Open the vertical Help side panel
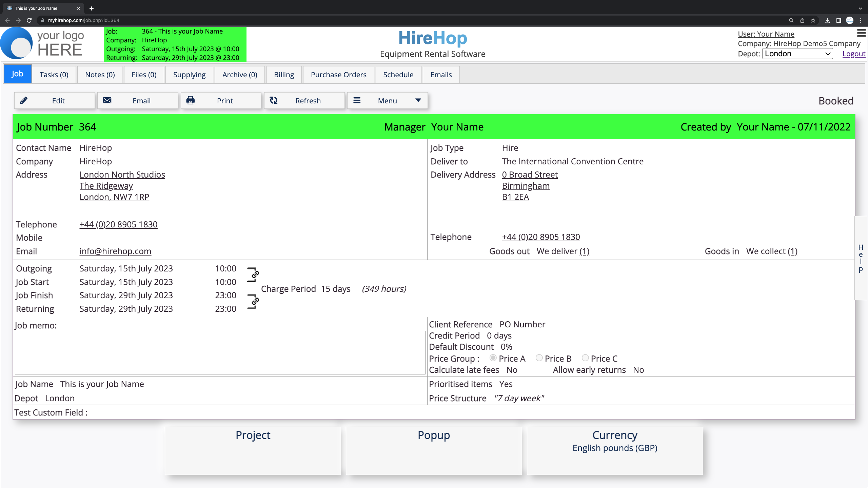 861,258
